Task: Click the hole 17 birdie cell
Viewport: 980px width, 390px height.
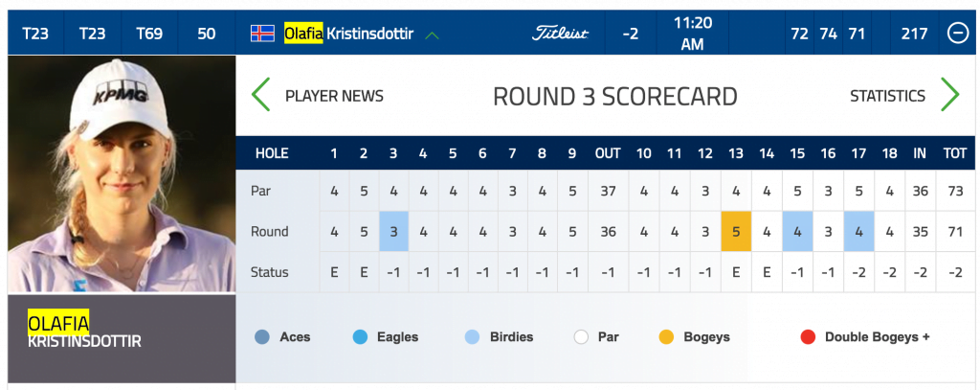Action: point(858,232)
